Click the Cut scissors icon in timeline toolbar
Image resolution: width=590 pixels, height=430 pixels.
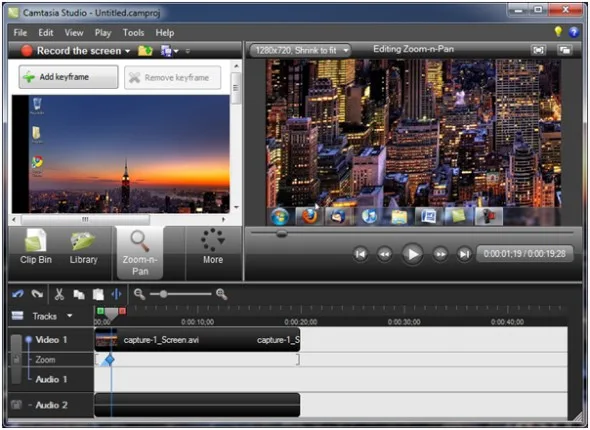pyautogui.click(x=59, y=294)
